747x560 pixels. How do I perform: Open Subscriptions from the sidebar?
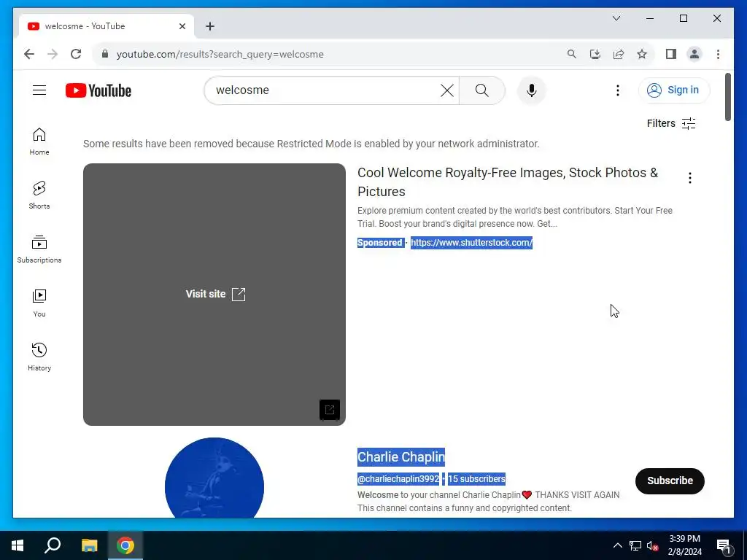[39, 249]
